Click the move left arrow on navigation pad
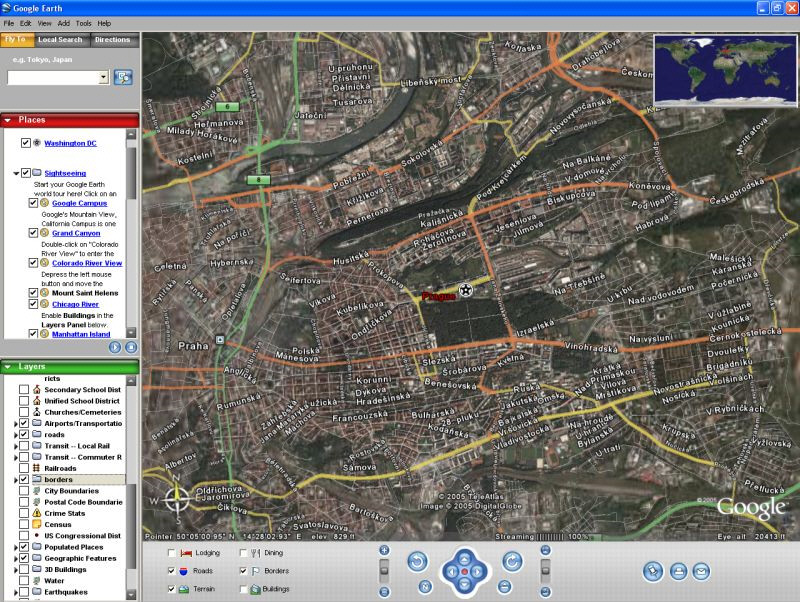The image size is (800, 602). pos(451,572)
